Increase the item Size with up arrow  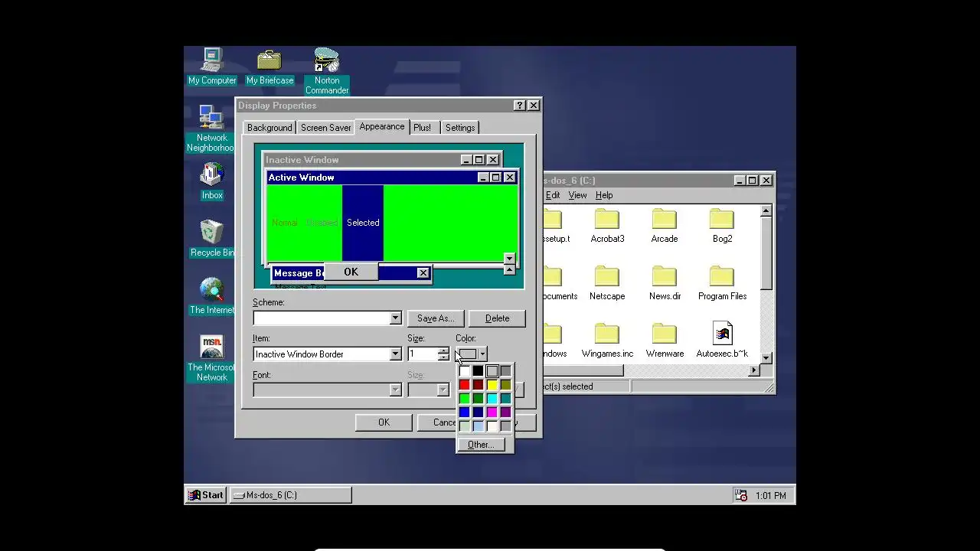pos(443,350)
